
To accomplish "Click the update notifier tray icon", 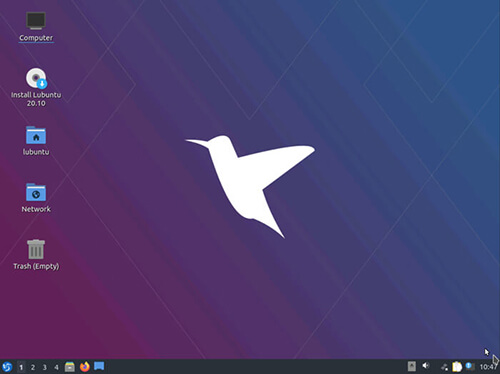I will click(470, 366).
